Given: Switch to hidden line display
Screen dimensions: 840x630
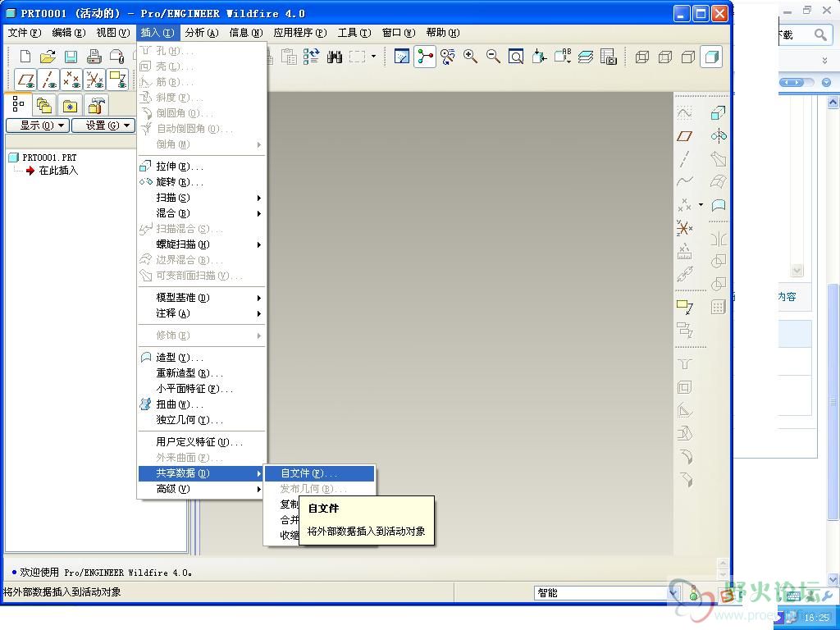Looking at the screenshot, I should (665, 57).
